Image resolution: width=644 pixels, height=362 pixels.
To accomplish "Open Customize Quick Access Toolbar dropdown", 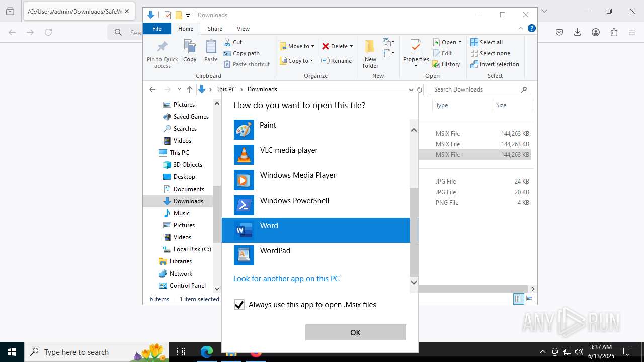I will coord(188,15).
